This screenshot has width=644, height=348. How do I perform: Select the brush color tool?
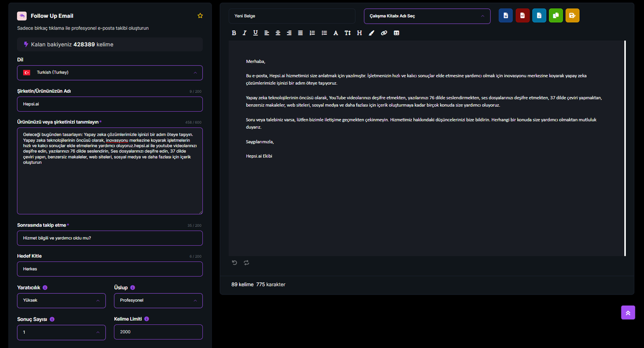pos(371,33)
